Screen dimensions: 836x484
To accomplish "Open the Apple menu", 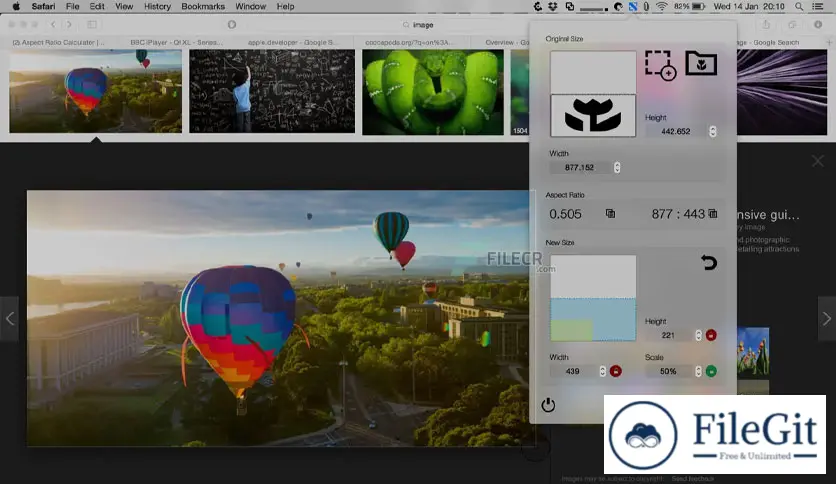I will (x=16, y=6).
